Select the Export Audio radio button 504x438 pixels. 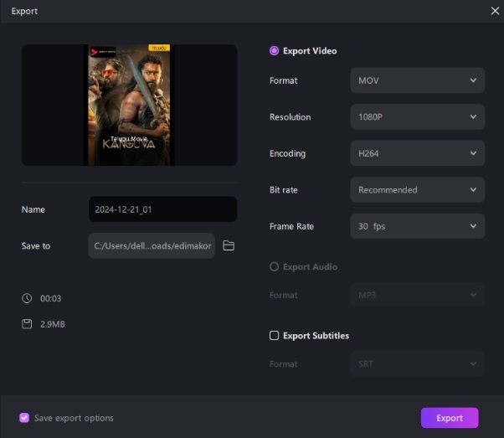coord(274,266)
